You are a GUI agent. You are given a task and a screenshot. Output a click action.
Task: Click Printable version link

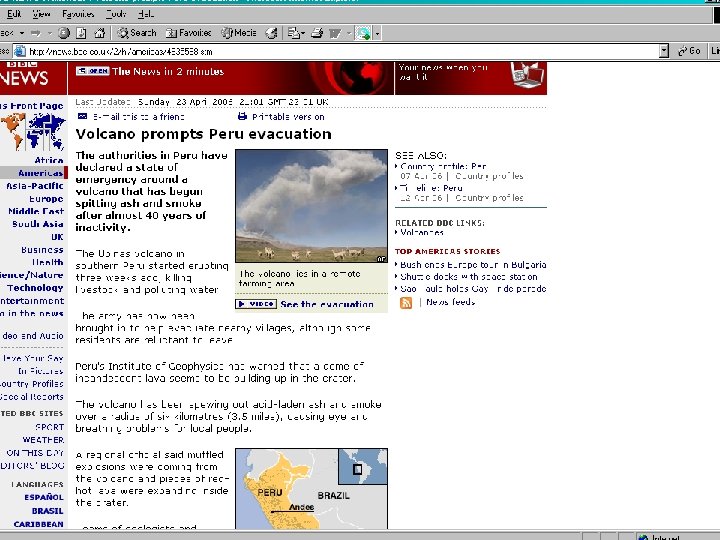coord(288,117)
